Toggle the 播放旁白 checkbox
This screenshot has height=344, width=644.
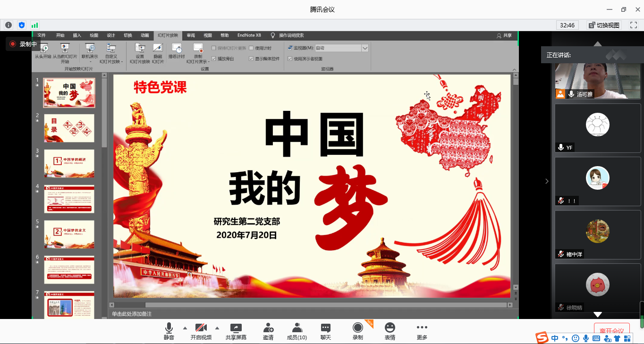point(214,59)
